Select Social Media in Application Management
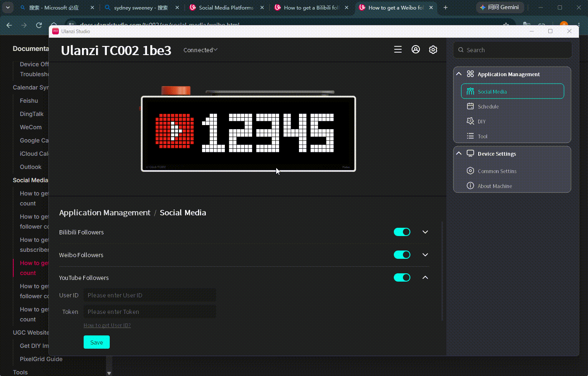The height and width of the screenshot is (376, 588). (x=513, y=92)
